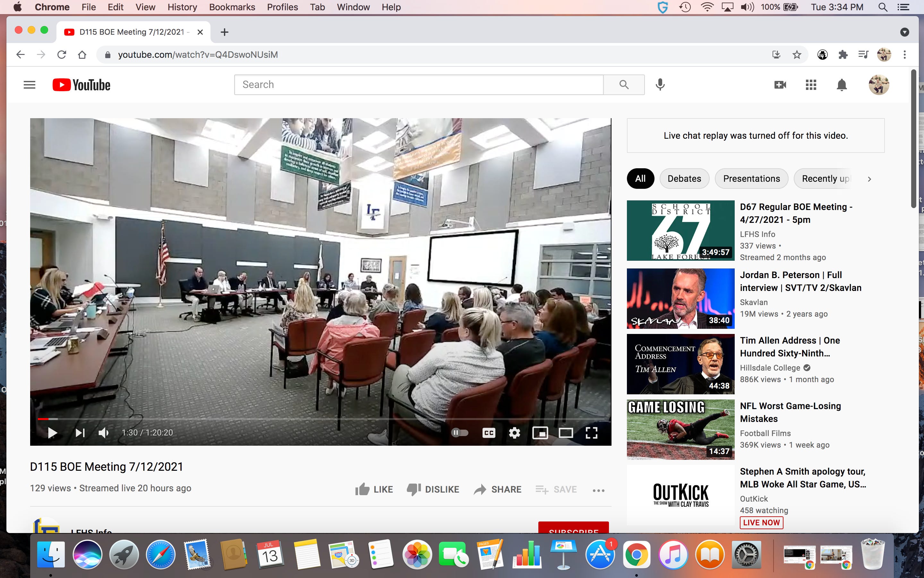Focus the YouTube Search field
Image resolution: width=924 pixels, height=578 pixels.
[x=418, y=85]
